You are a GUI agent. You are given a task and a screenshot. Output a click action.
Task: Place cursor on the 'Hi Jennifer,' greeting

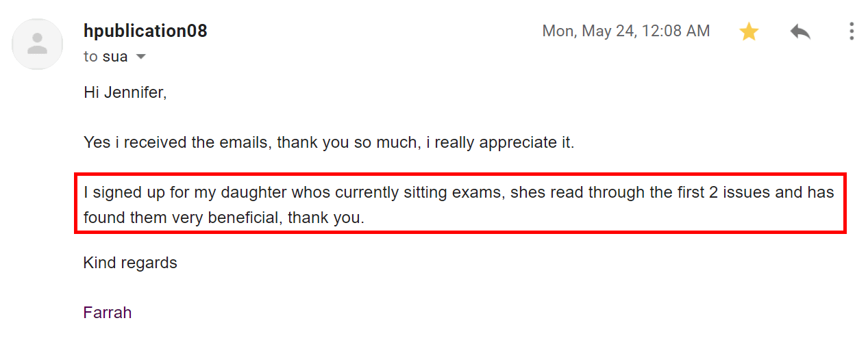pos(125,92)
